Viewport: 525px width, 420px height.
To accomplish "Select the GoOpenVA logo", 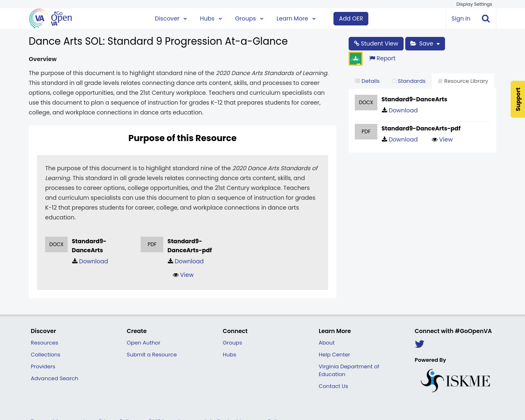I will pyautogui.click(x=49, y=18).
